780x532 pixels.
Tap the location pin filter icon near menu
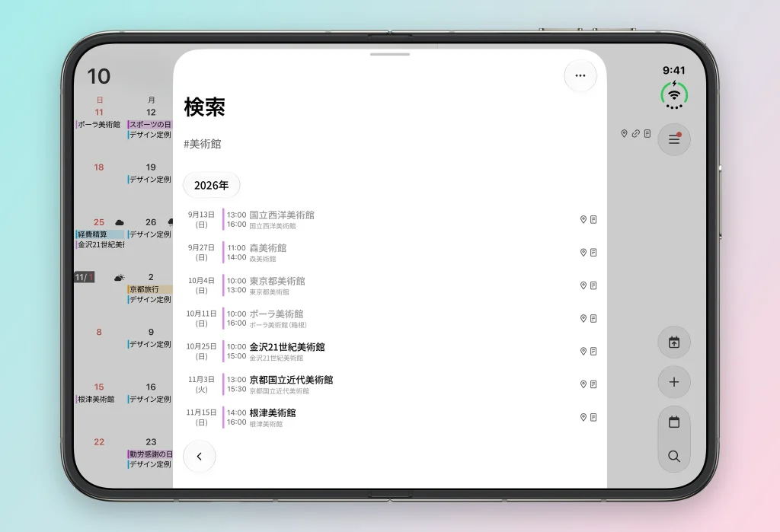(x=624, y=133)
